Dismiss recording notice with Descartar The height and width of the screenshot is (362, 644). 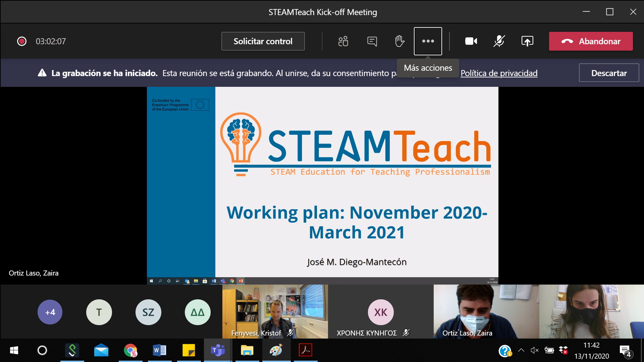pos(608,73)
